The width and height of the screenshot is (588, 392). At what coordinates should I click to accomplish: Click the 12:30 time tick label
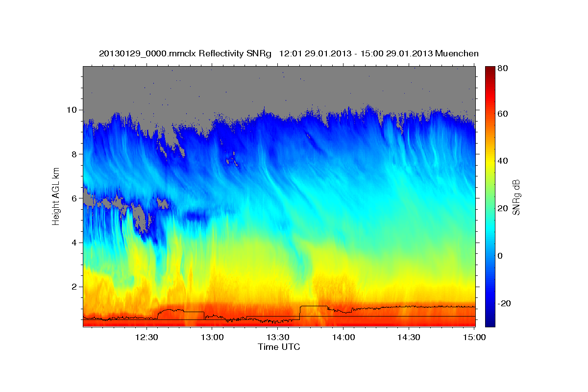click(146, 338)
